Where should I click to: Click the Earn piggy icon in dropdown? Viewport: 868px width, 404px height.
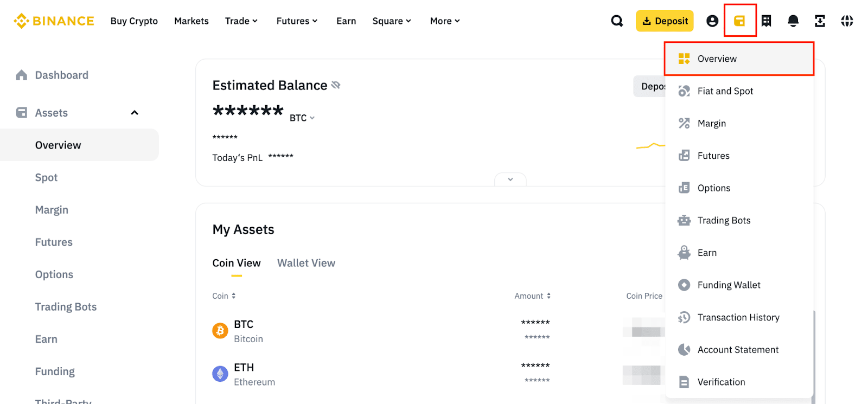pyautogui.click(x=684, y=252)
